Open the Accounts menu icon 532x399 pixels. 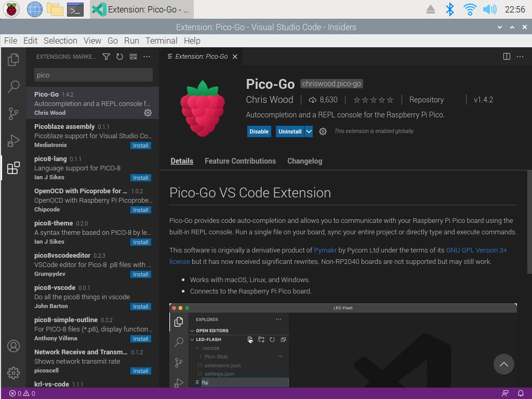tap(13, 346)
